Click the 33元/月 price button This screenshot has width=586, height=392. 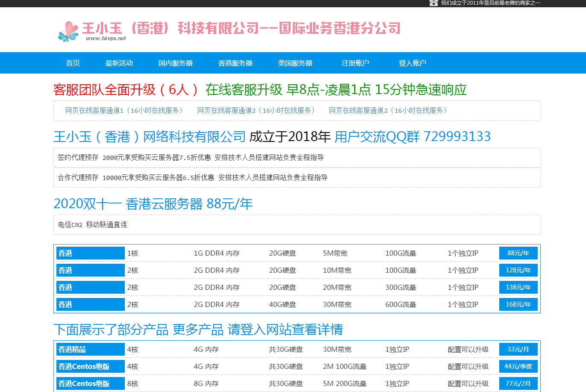click(518, 349)
